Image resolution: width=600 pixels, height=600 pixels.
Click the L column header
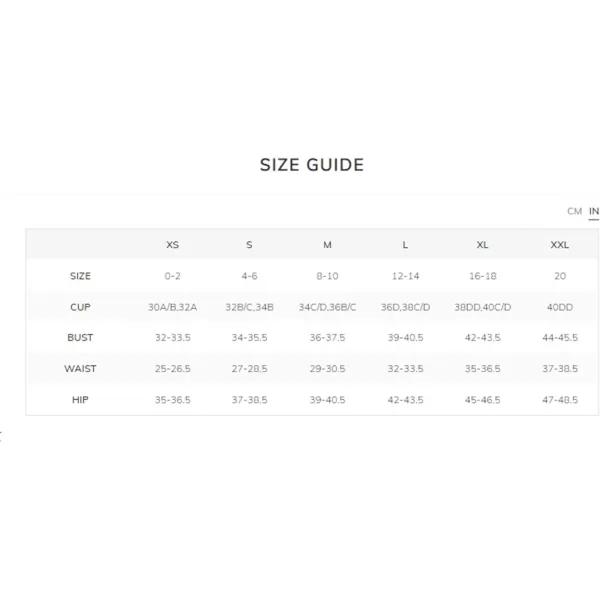[405, 245]
